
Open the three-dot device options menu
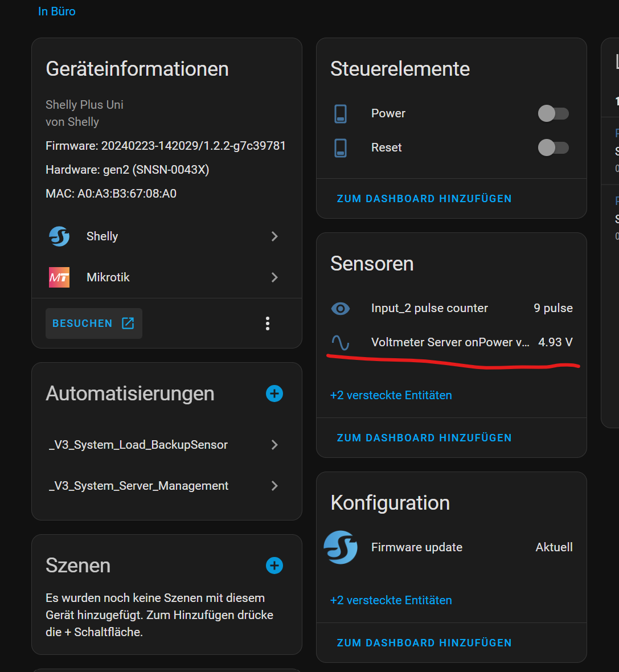point(268,323)
